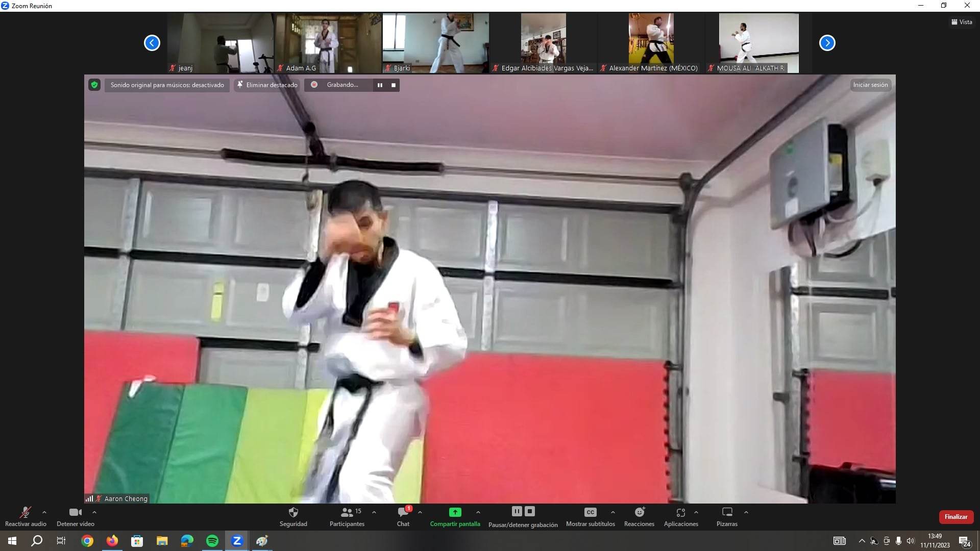980x551 pixels.
Task: Stop recording in bottom toolbar
Action: coord(530,511)
